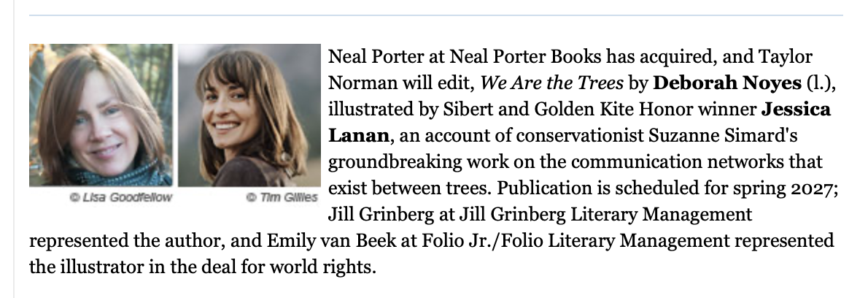
Task: Click the (l.) marker after Noyes
Action: [x=821, y=83]
